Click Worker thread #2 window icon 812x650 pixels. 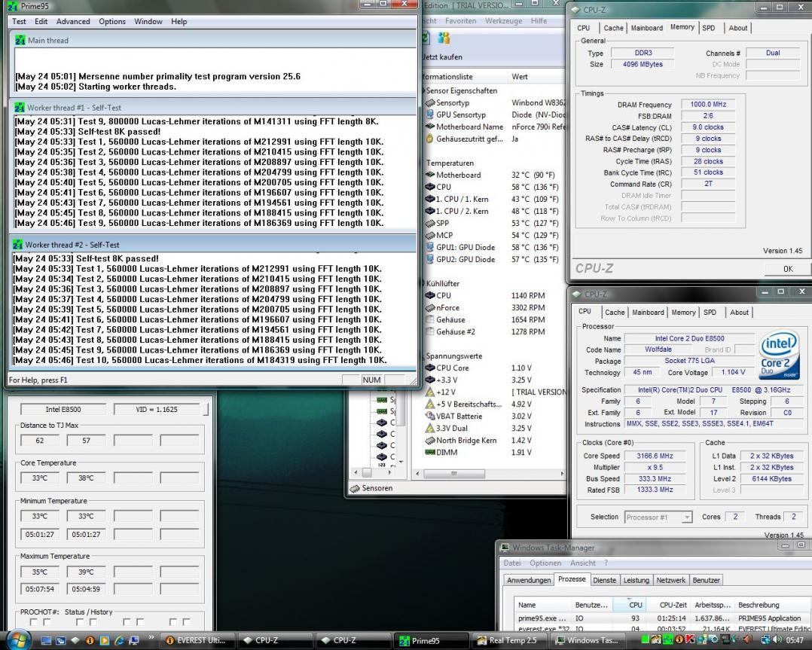(x=17, y=245)
